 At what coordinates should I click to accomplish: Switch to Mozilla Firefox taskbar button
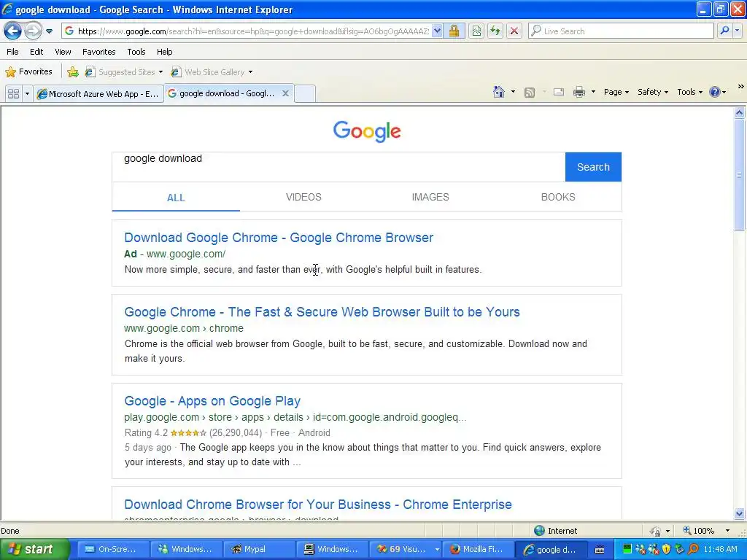[x=478, y=549]
